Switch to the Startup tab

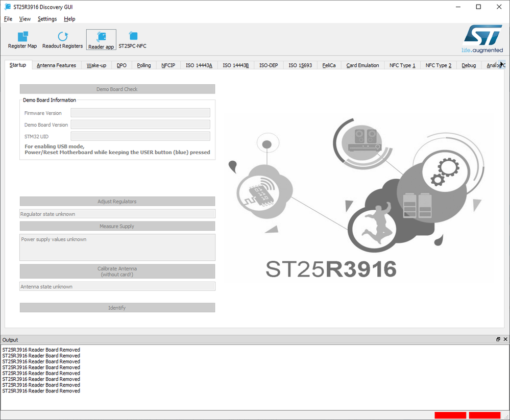pos(18,65)
